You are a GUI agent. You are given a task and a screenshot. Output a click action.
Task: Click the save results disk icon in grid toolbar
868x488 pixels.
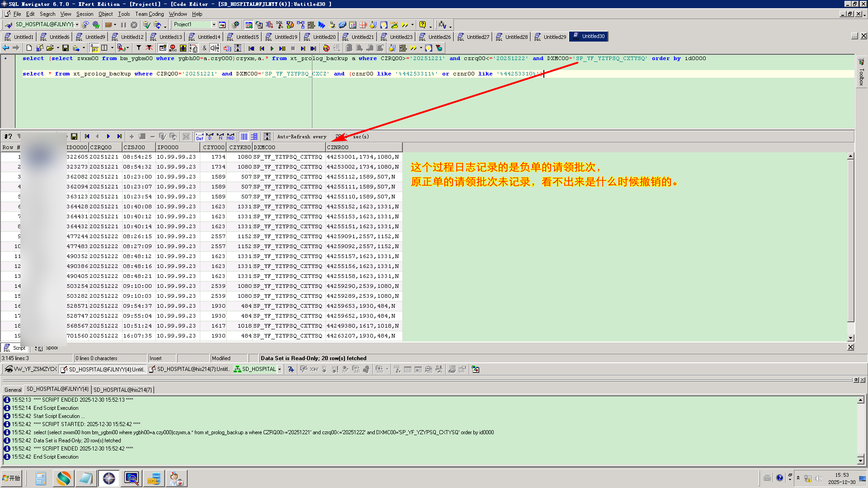pos(74,136)
